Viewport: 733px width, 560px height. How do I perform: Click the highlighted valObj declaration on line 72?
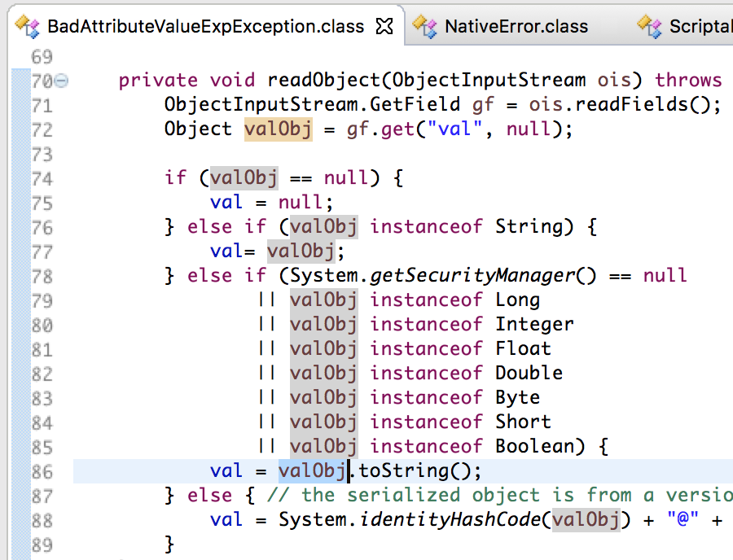pos(279,129)
